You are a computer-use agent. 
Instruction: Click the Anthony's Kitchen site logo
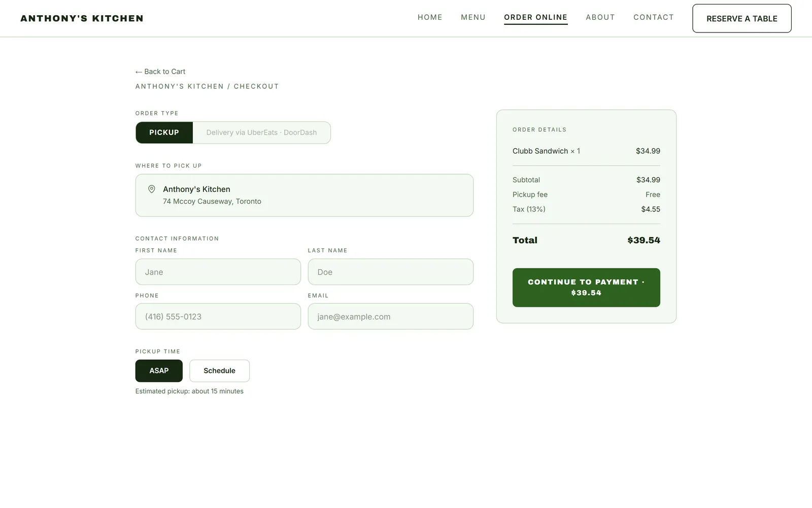(x=82, y=18)
